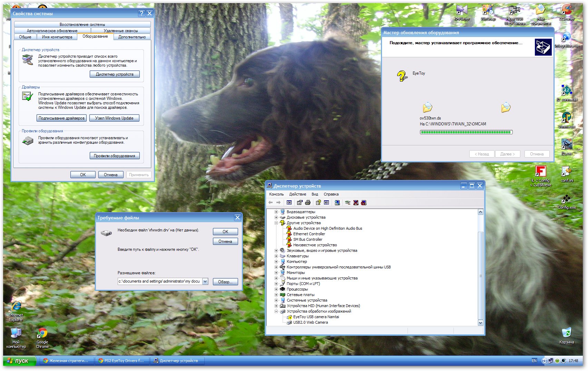Click the scan for hardware changes icon
Viewport: 588px width, 371px height.
337,203
